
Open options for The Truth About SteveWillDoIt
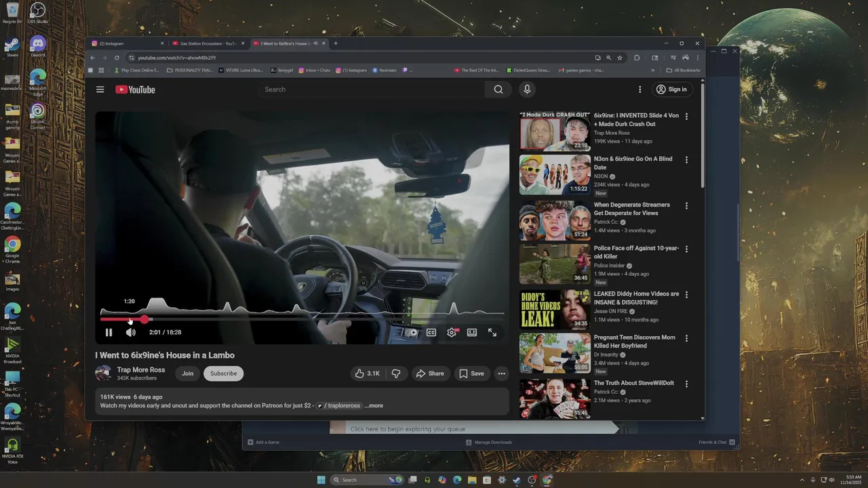tap(686, 384)
